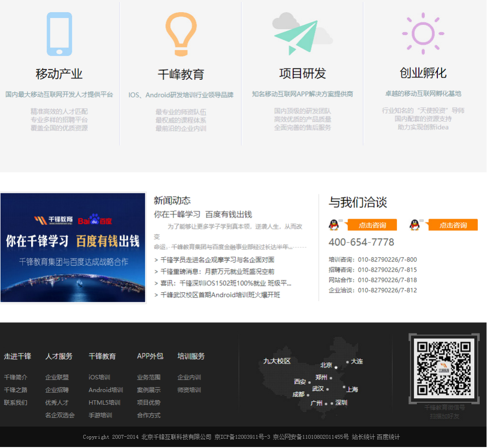Click the 走进千锋 footer section heading
Image resolution: width=487 pixels, height=448 pixels.
18,356
